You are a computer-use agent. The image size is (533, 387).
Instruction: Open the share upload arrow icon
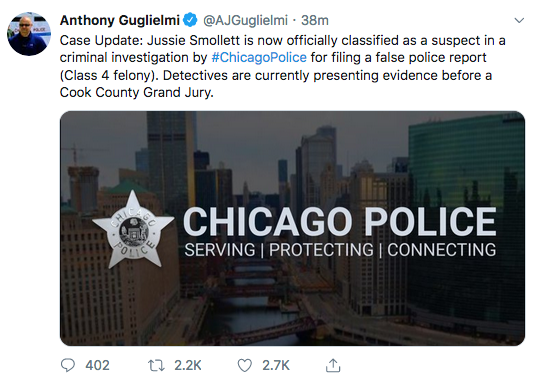pos(333,365)
